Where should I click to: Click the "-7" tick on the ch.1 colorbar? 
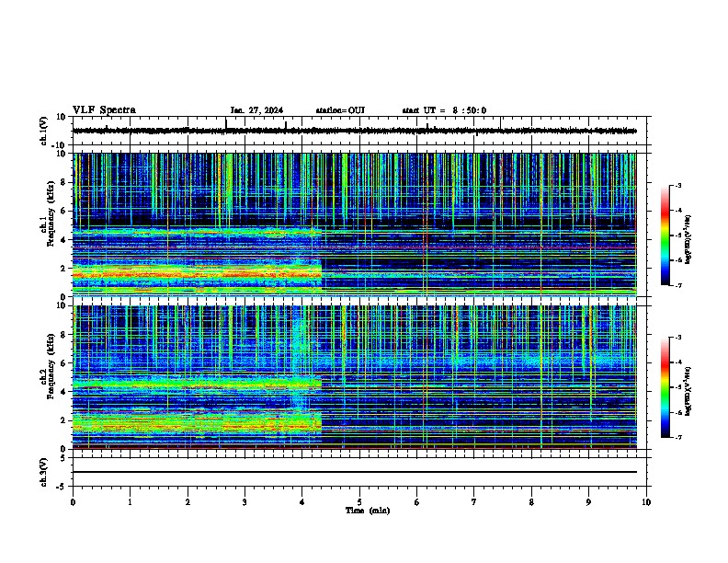tap(678, 285)
